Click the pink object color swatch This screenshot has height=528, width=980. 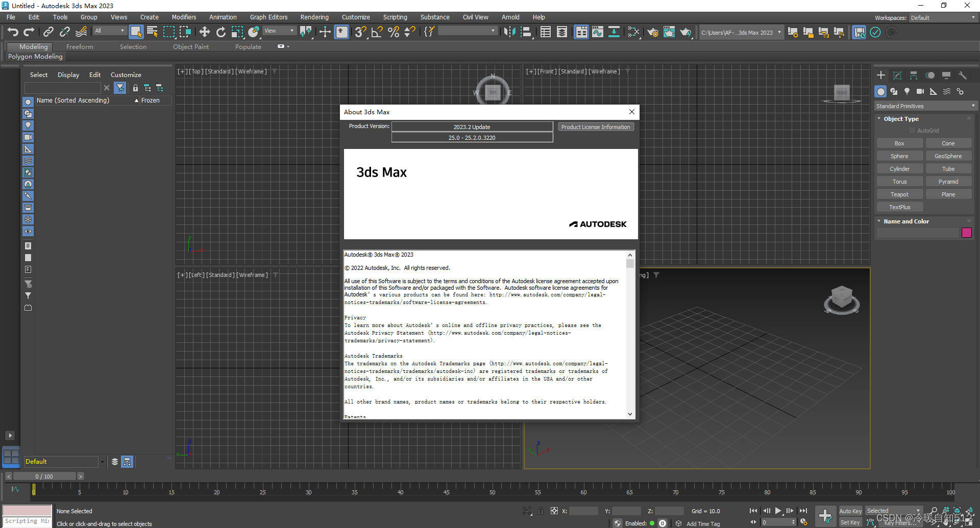coord(967,233)
